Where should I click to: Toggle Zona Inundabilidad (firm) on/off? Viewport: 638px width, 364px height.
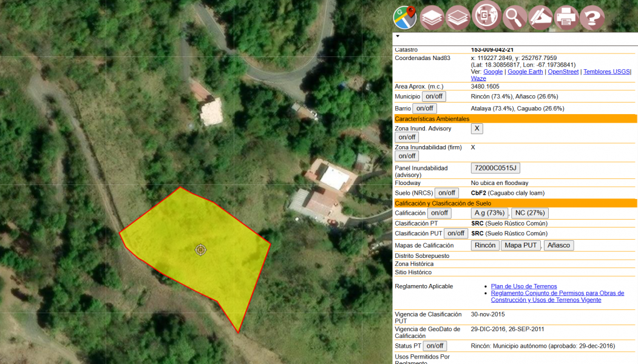point(406,156)
